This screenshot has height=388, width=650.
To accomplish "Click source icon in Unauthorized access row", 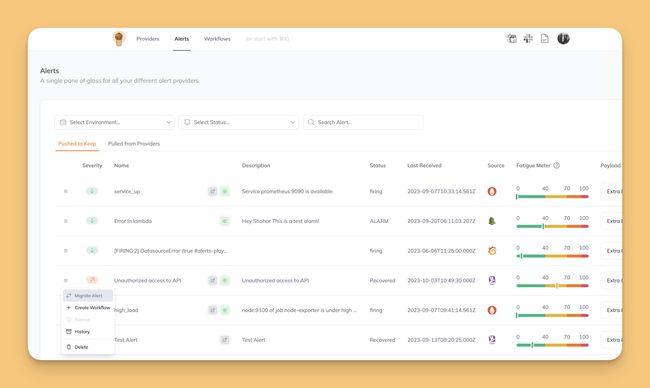I will click(492, 280).
